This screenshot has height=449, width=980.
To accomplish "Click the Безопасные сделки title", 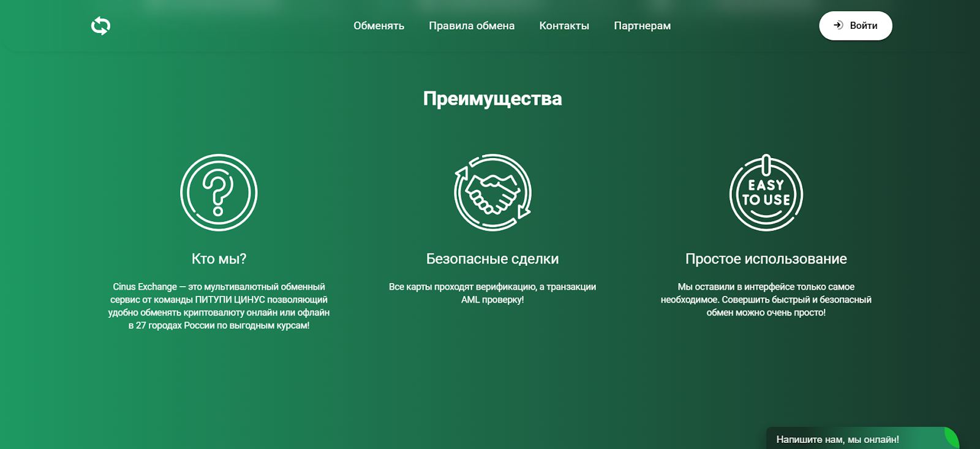I will coord(492,258).
